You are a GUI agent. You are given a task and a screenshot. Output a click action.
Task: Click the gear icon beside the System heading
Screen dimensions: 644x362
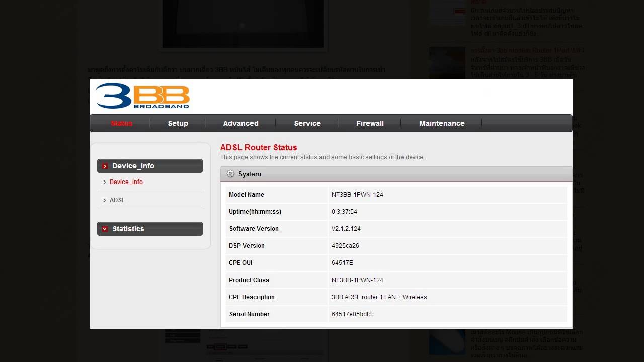230,174
